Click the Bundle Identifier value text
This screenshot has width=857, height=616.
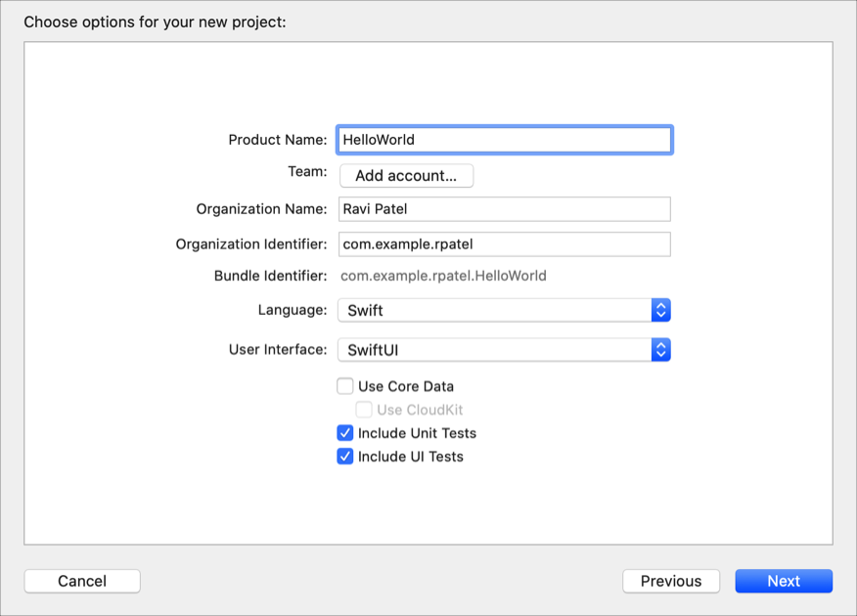tap(443, 276)
